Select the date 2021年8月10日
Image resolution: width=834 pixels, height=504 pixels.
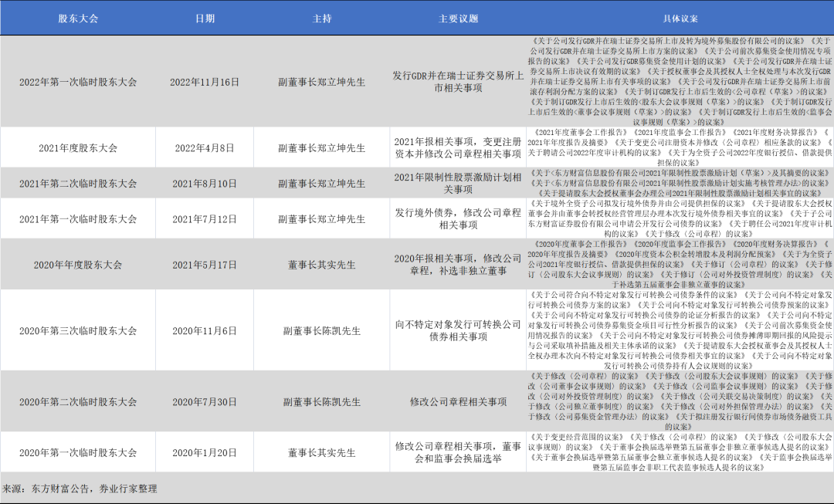pos(205,184)
